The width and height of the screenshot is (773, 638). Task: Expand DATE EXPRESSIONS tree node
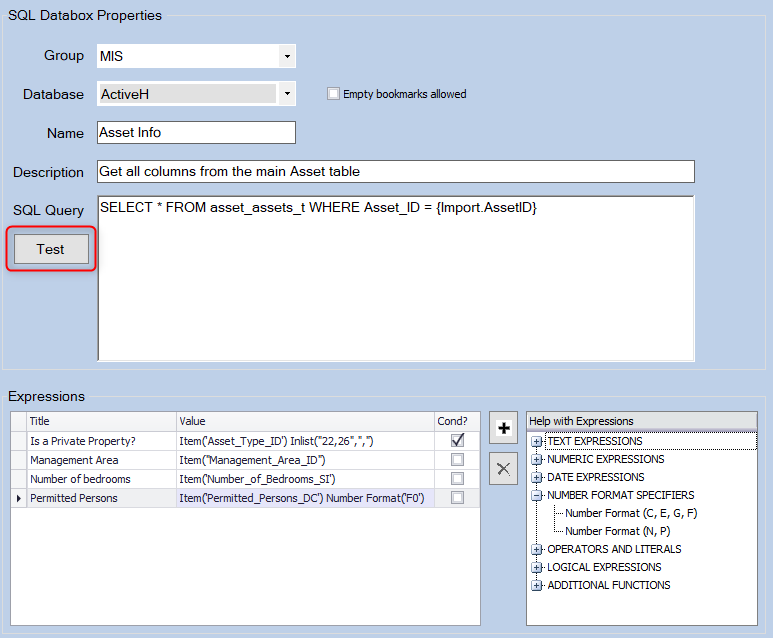(537, 477)
